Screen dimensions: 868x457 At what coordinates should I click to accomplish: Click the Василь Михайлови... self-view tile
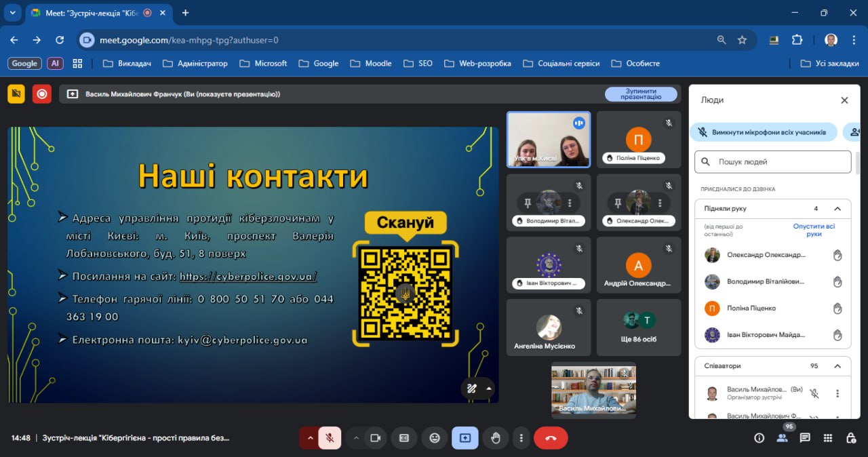click(x=593, y=391)
